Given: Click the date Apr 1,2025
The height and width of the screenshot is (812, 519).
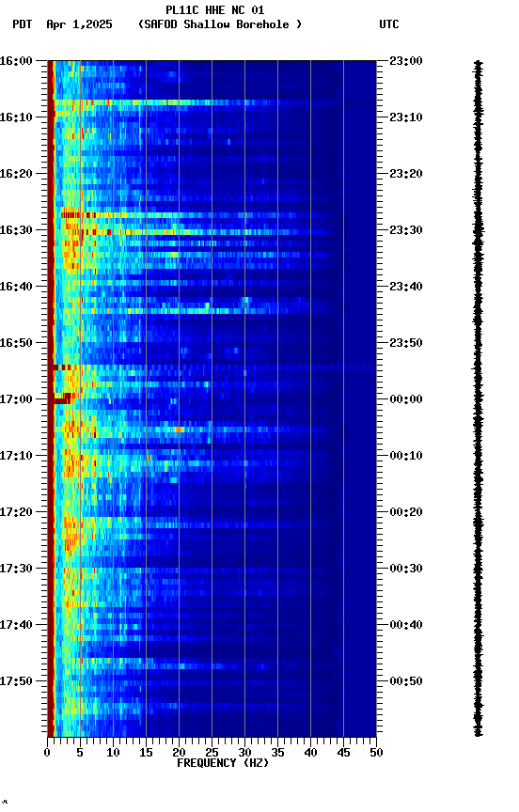Looking at the screenshot, I should point(79,24).
